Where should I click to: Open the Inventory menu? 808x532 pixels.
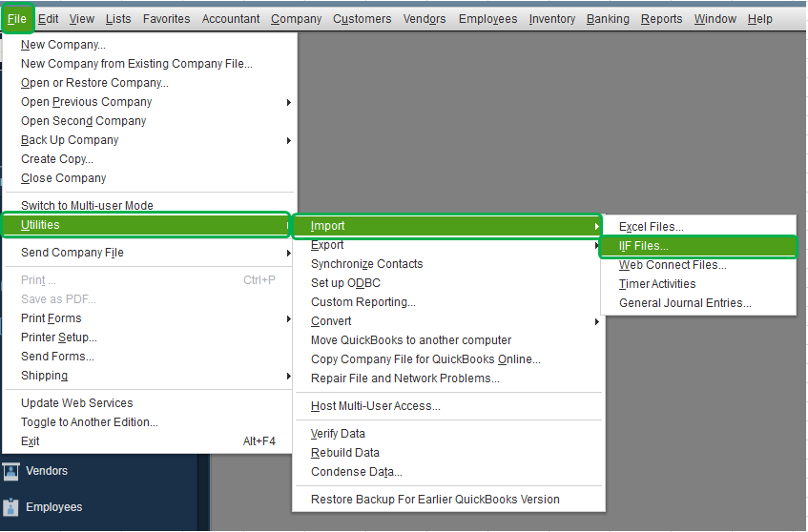pos(552,19)
